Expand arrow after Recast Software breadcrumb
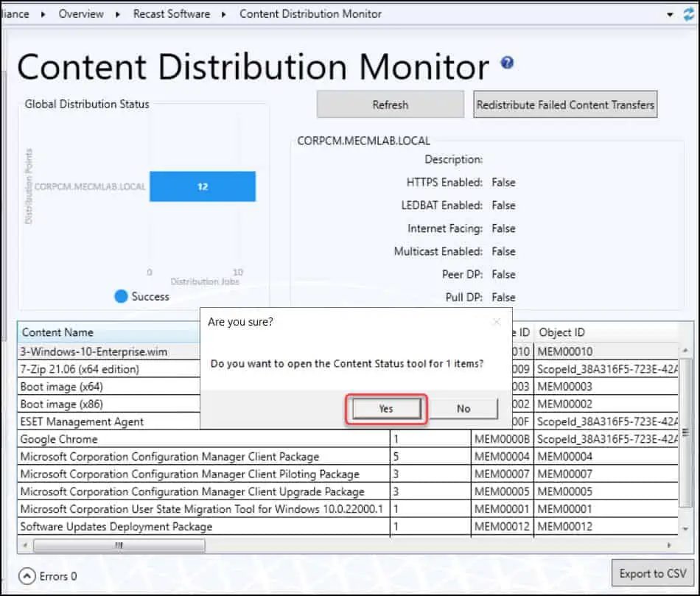Viewport: 700px width, 596px height. (224, 14)
